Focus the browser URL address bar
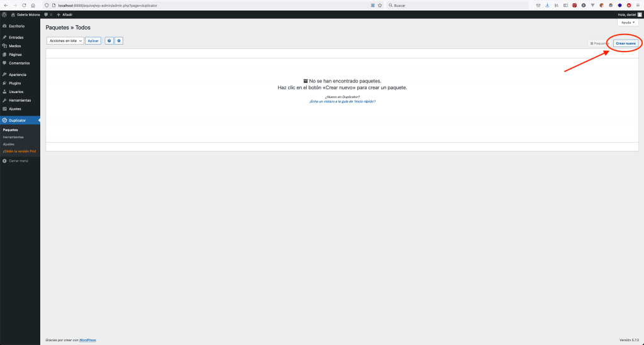The width and height of the screenshot is (644, 345). point(214,5)
